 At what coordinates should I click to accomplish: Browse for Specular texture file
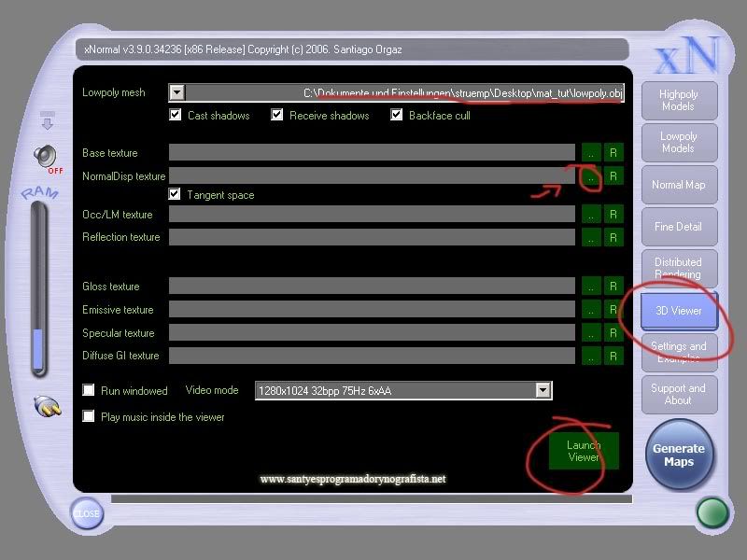tap(591, 333)
